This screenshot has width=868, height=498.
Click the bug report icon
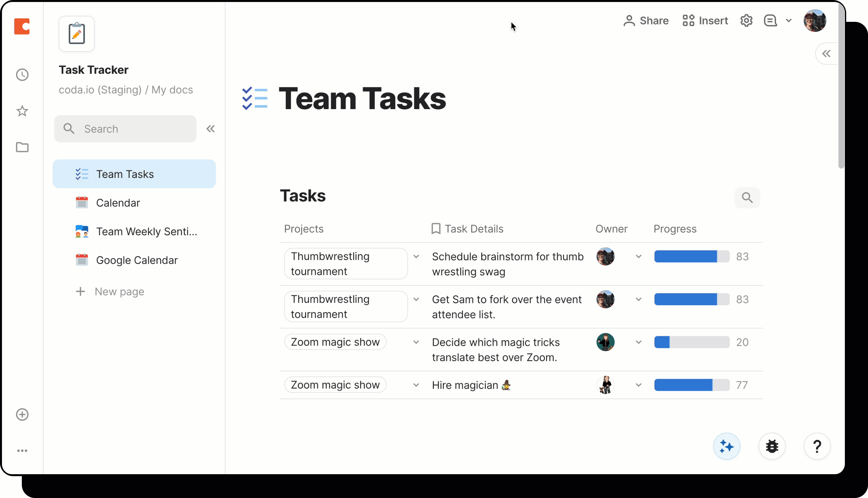771,446
